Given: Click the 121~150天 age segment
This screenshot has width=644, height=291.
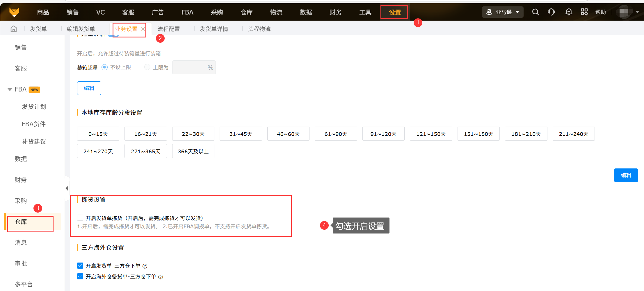Looking at the screenshot, I should click(x=431, y=134).
